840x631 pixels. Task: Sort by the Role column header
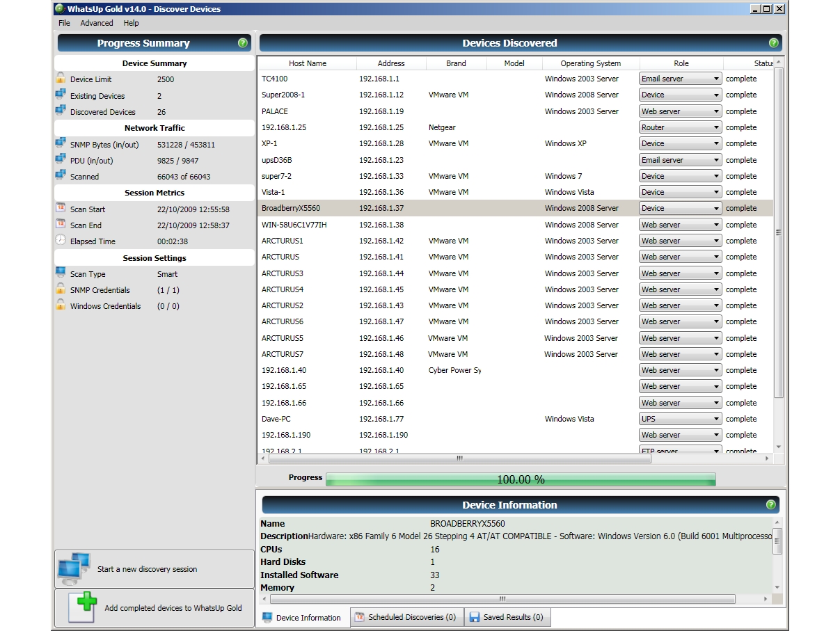(x=681, y=63)
